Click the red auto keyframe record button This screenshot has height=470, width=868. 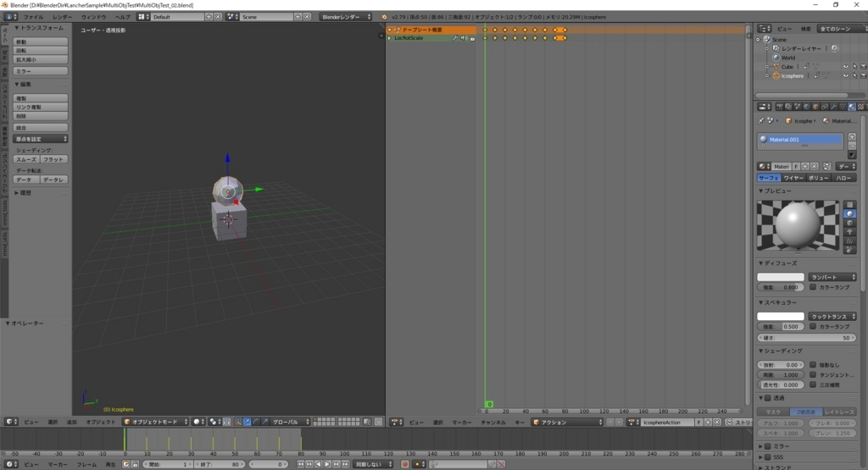[405, 464]
